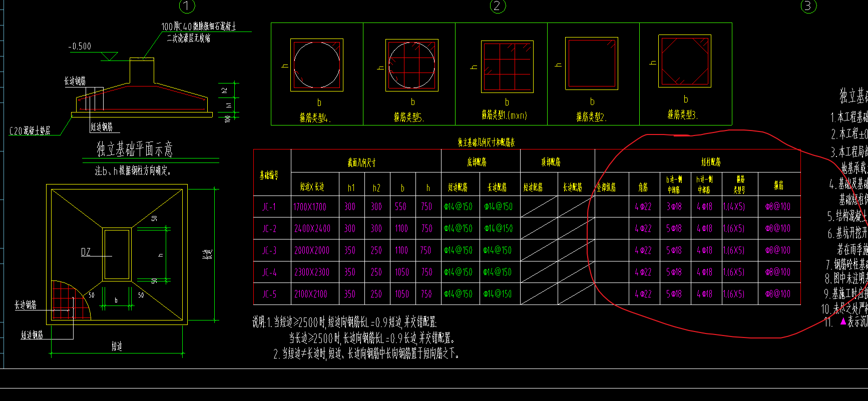Select the DZ label in the plan view
Screen dimensions: 868x401
point(86,252)
